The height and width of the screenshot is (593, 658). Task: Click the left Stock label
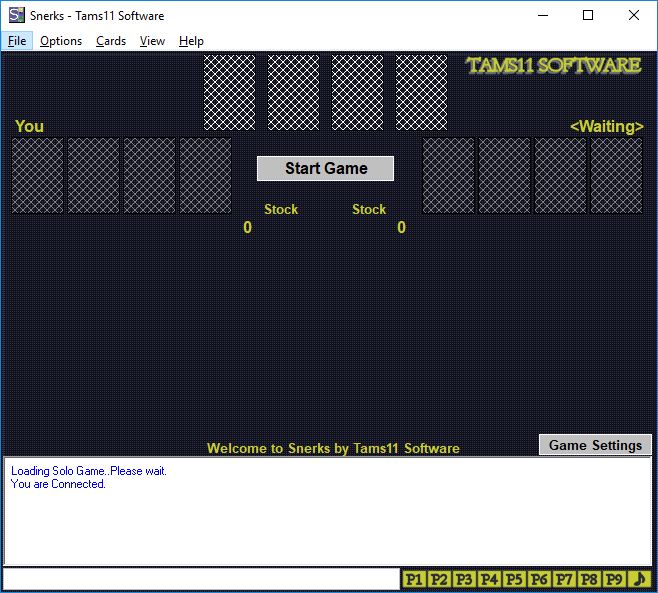281,209
